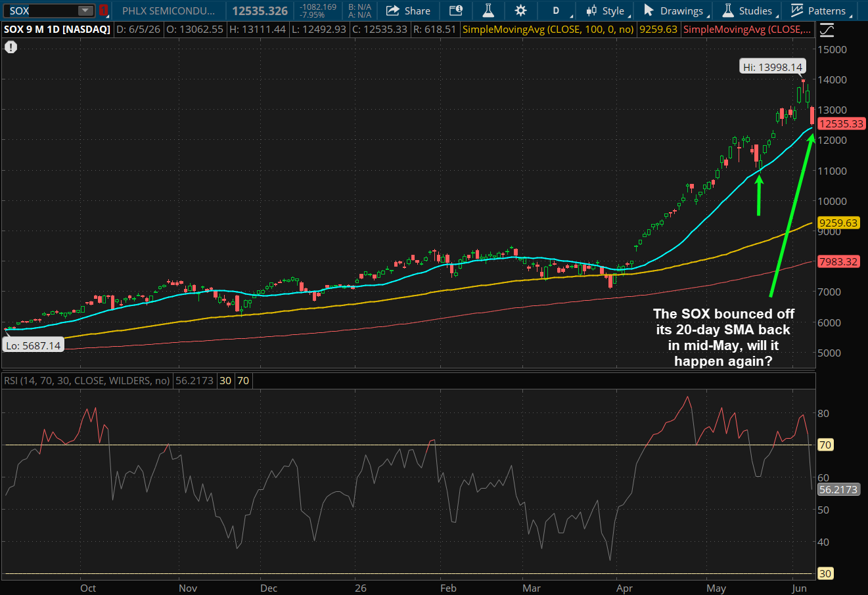Click the PHLX SEMICONDU... description text
This screenshot has width=868, height=595.
[x=168, y=11]
